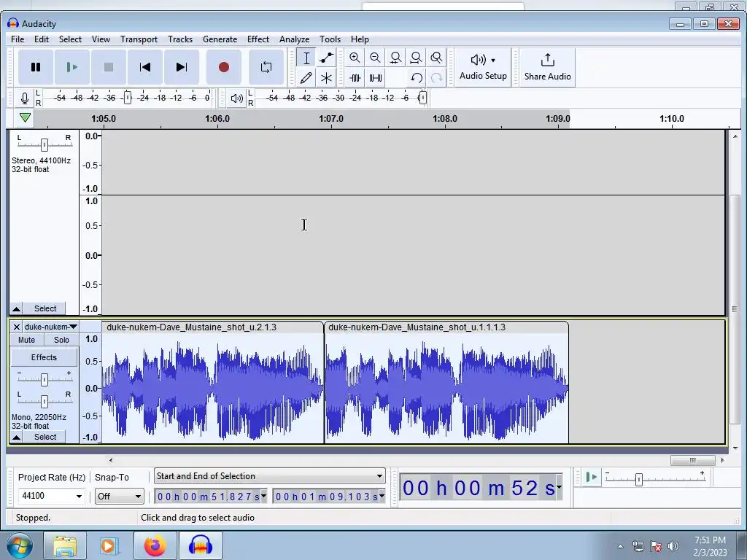Viewport: 747px width, 560px height.
Task: Open the Tracks menu
Action: [180, 39]
